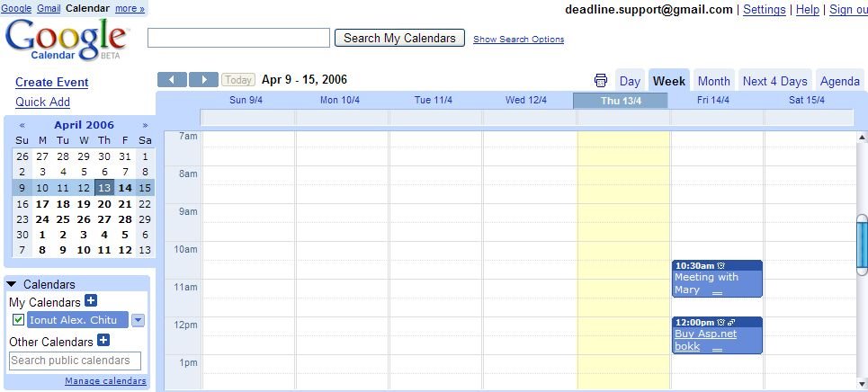Image resolution: width=868 pixels, height=392 pixels.
Task: Click the Search My Calendars button
Action: tap(399, 38)
